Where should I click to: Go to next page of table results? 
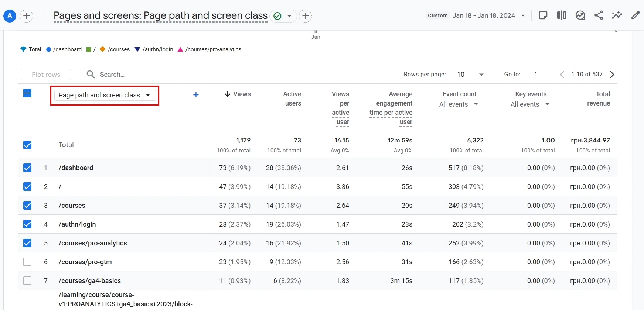(612, 75)
